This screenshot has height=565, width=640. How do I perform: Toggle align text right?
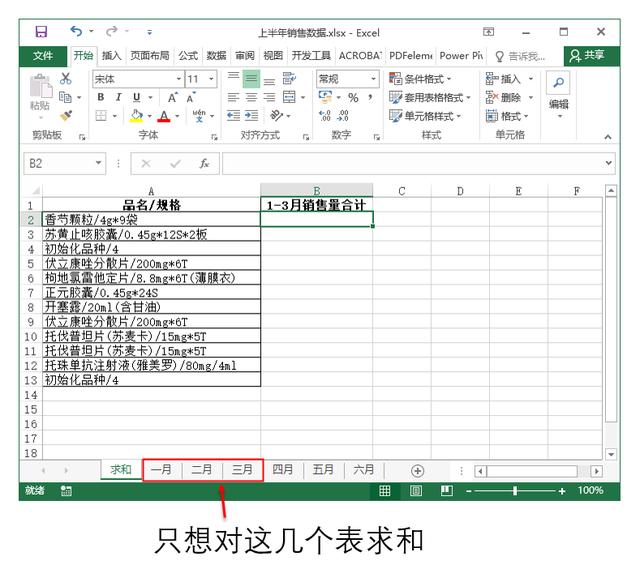pos(269,97)
